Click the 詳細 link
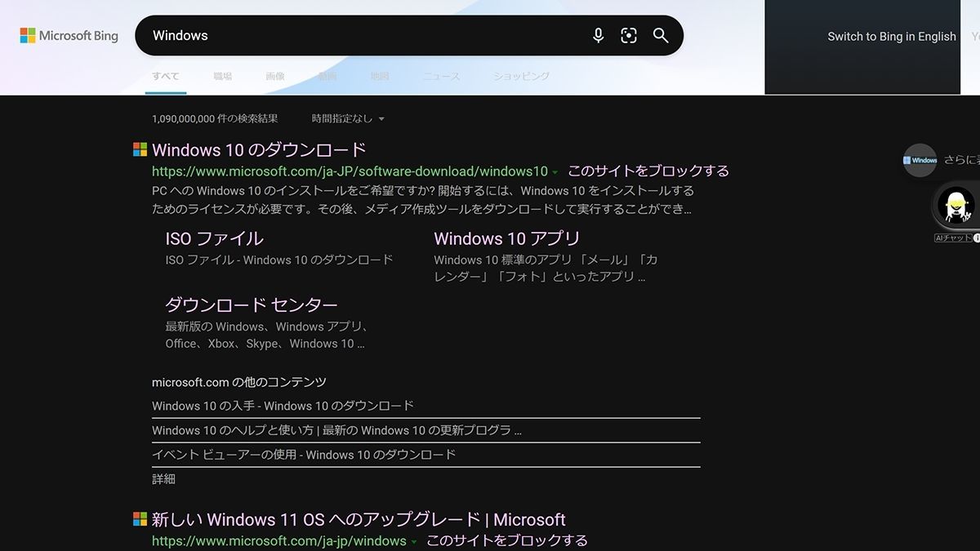Viewport: 980px width, 551px height. coord(163,479)
